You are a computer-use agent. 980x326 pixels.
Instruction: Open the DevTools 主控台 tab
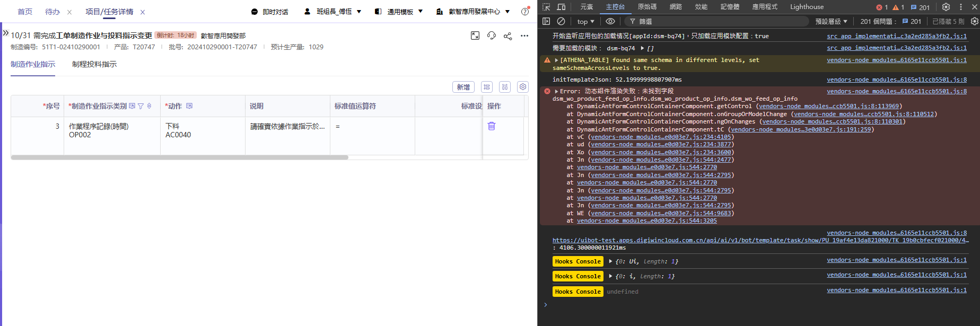pos(615,7)
